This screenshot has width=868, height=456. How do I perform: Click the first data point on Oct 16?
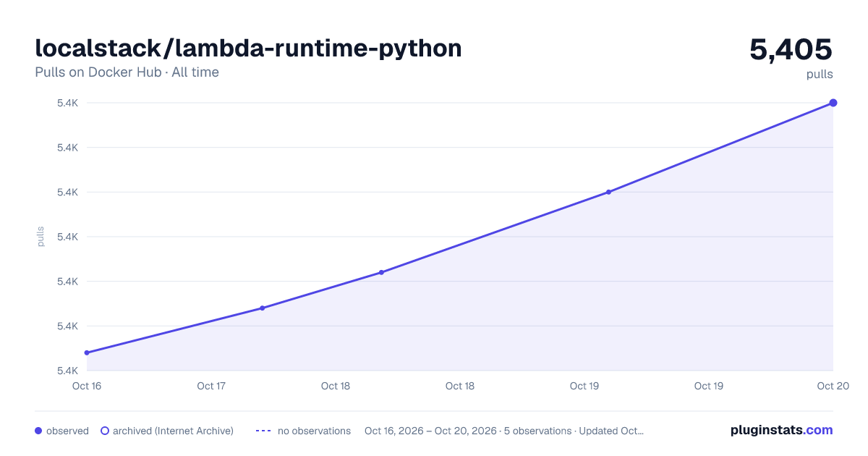(87, 352)
